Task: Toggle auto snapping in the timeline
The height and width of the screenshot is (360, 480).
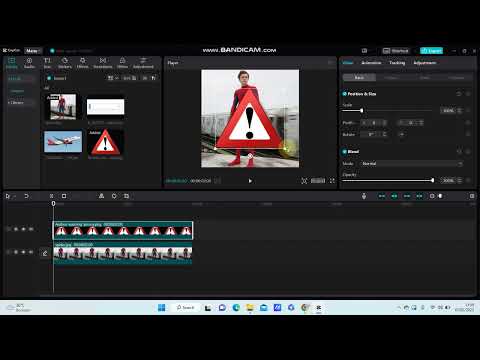Action: (x=394, y=196)
